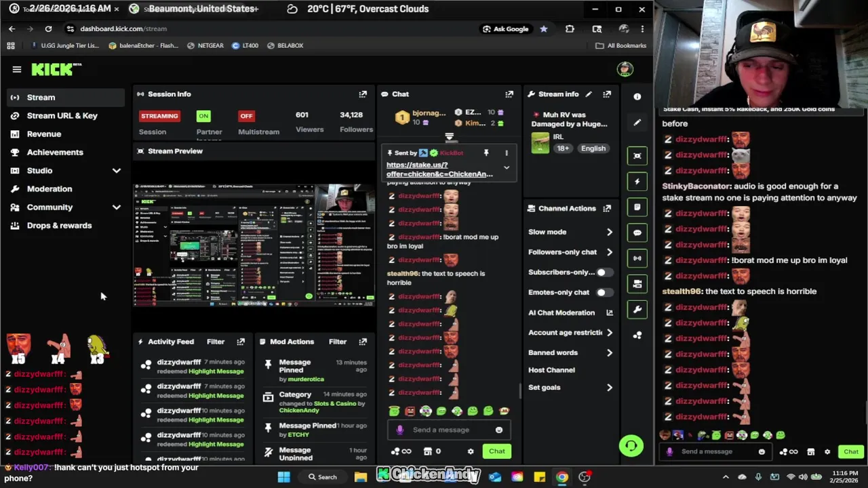Open the stake.us pinned link
Screen dimensions: 868x488
point(439,169)
